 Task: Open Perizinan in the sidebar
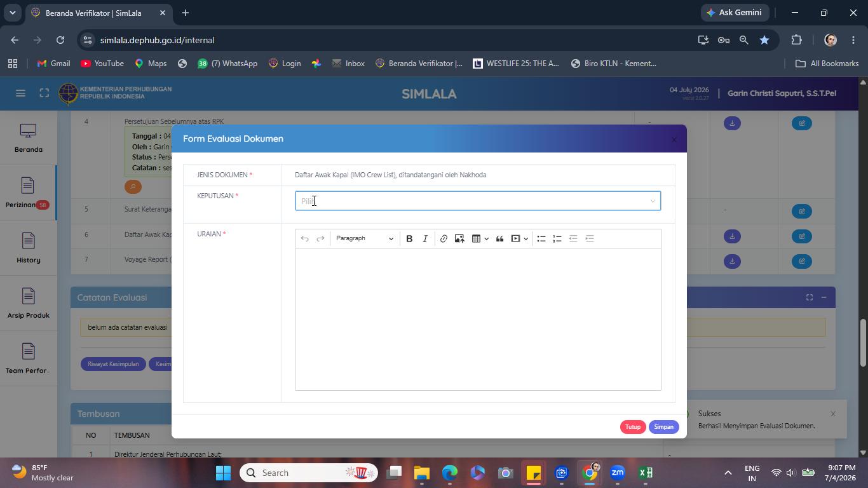point(27,193)
